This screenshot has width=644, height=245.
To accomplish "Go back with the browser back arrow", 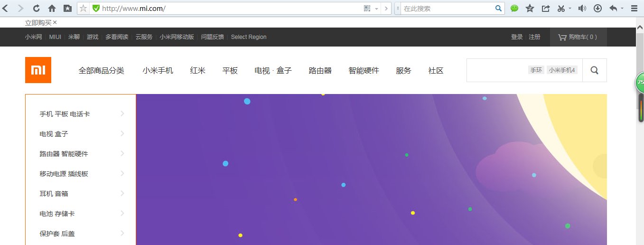I will 6,8.
